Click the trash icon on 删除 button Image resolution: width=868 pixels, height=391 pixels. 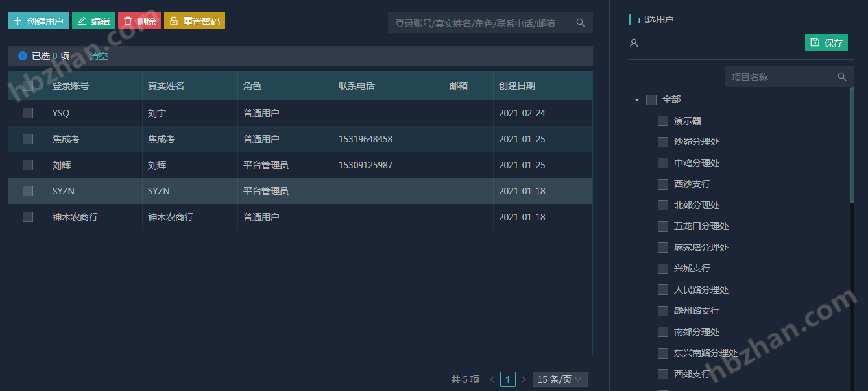pyautogui.click(x=128, y=21)
